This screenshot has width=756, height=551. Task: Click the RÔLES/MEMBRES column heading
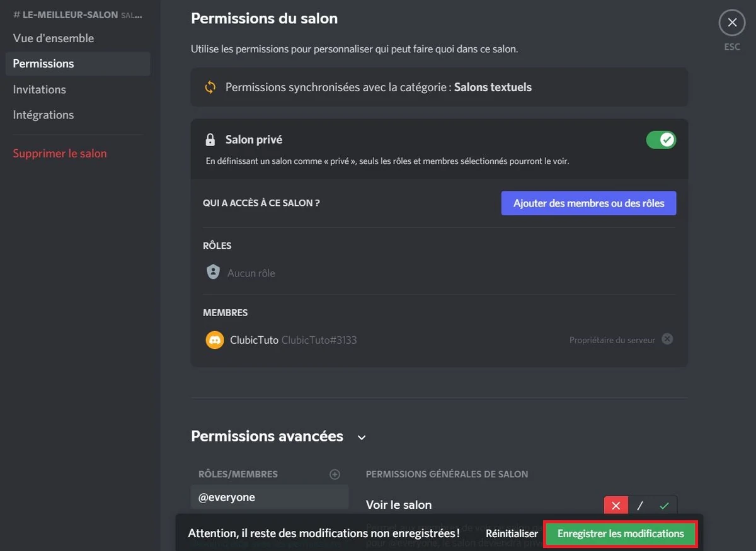click(238, 474)
